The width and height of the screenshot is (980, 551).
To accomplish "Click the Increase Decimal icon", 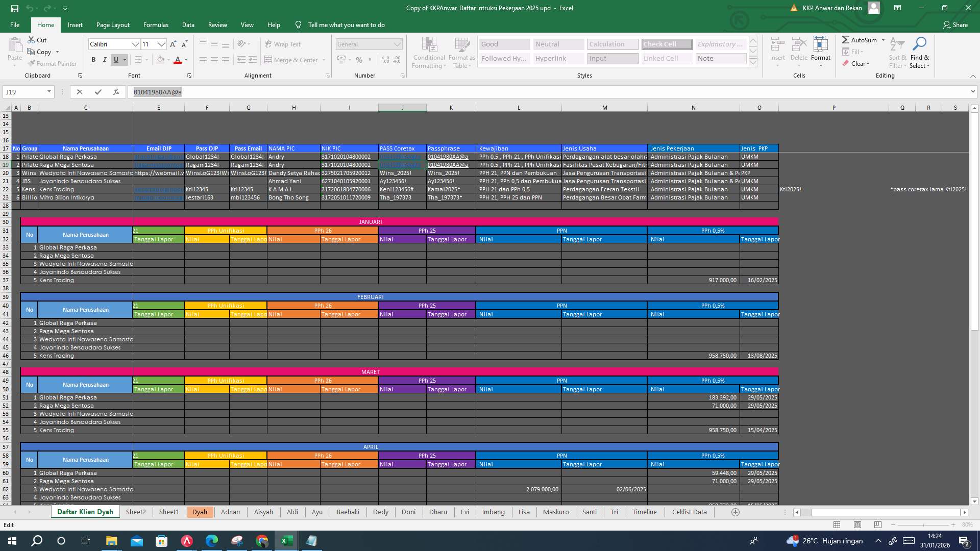I will point(384,60).
